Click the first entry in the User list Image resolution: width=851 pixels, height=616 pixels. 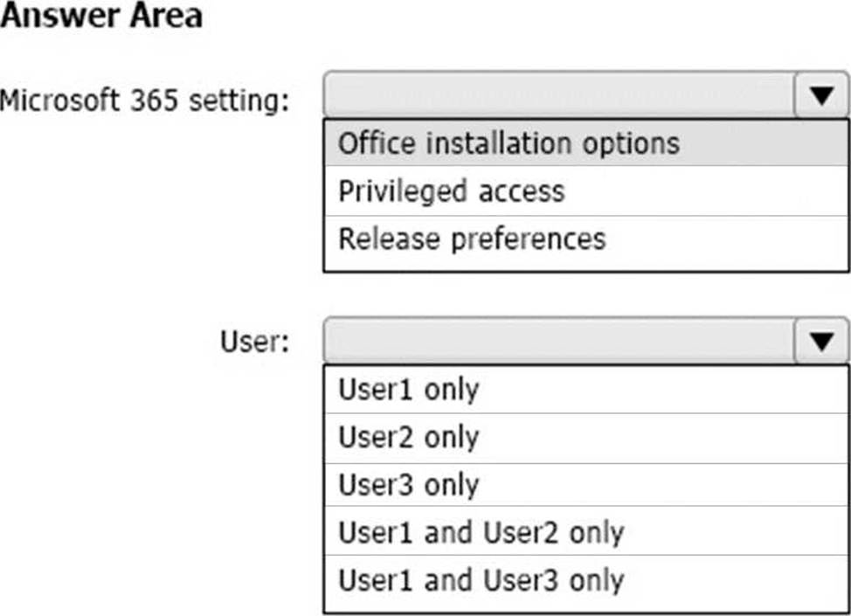pos(586,390)
